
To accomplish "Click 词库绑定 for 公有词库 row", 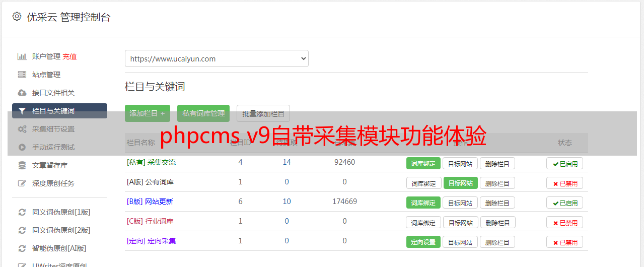I will 424,183.
